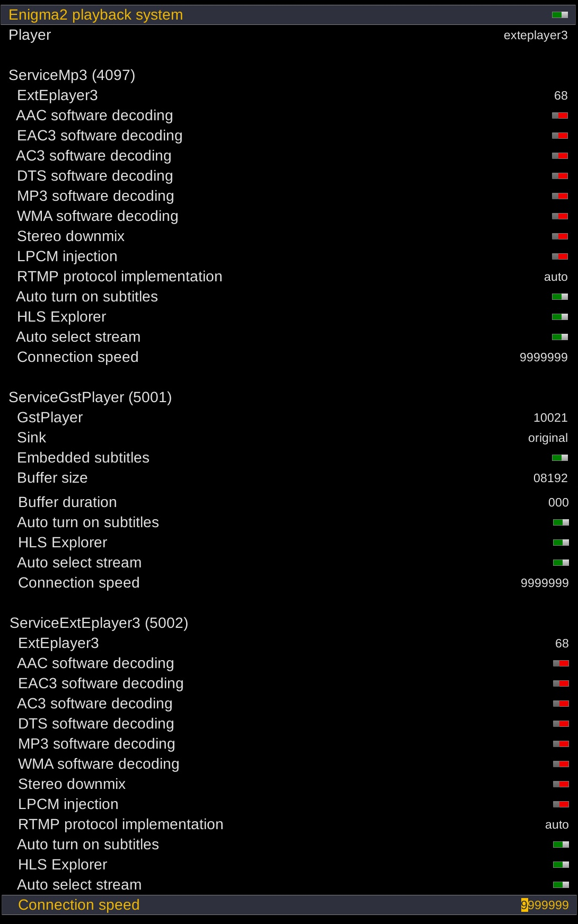This screenshot has height=924, width=578.
Task: Toggle WMA software decoding under ServiceExtEplayer3 (5002)
Action: [x=561, y=764]
